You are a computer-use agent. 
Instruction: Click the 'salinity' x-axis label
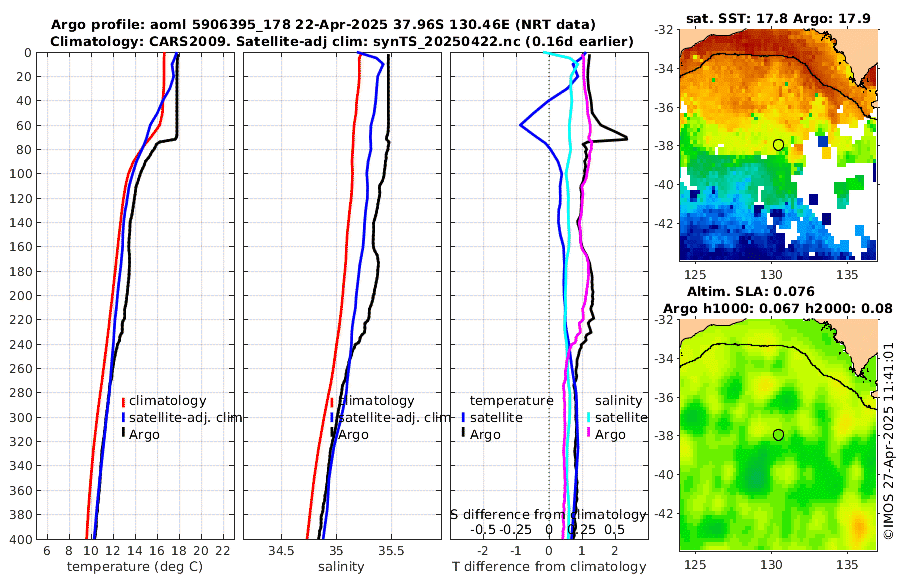click(341, 567)
